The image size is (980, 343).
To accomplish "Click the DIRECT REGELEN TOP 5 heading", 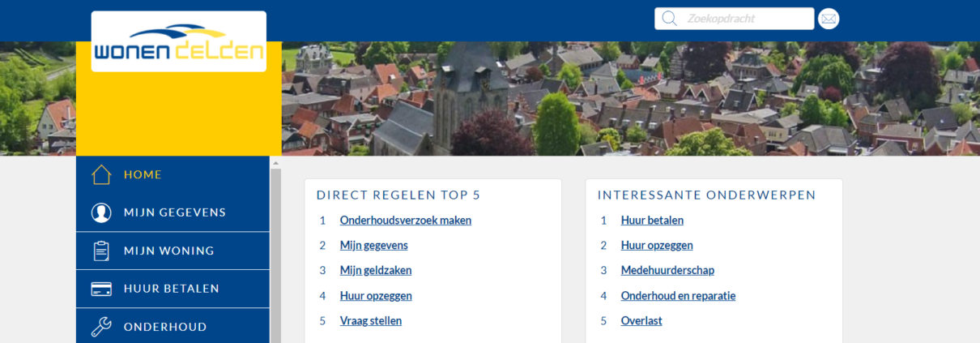I will (x=398, y=195).
